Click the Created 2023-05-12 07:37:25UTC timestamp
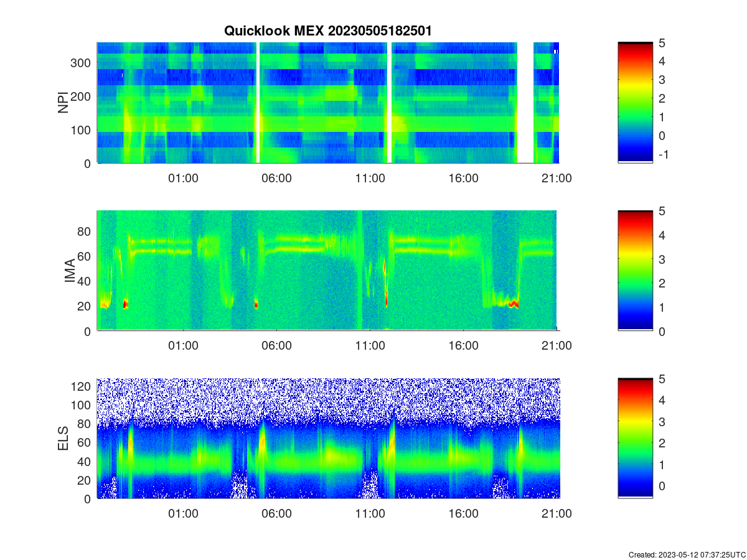747x560 pixels. [687, 554]
